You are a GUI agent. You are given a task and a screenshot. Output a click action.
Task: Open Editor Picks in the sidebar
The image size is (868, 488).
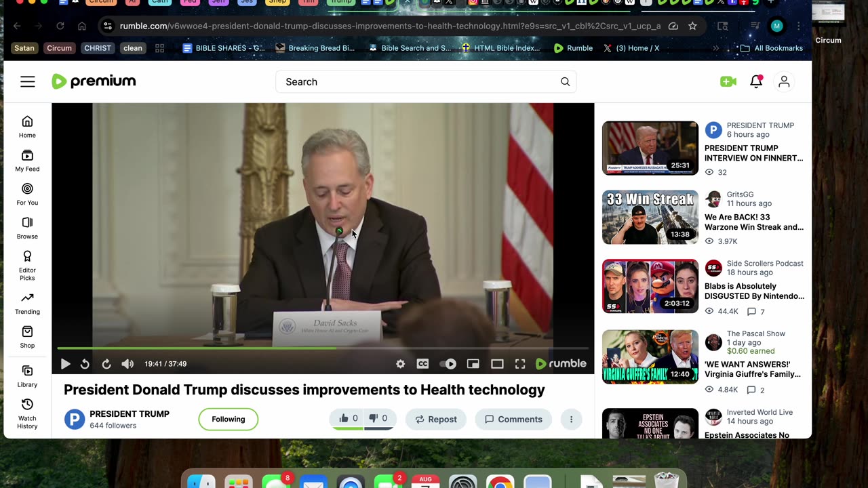click(x=27, y=266)
